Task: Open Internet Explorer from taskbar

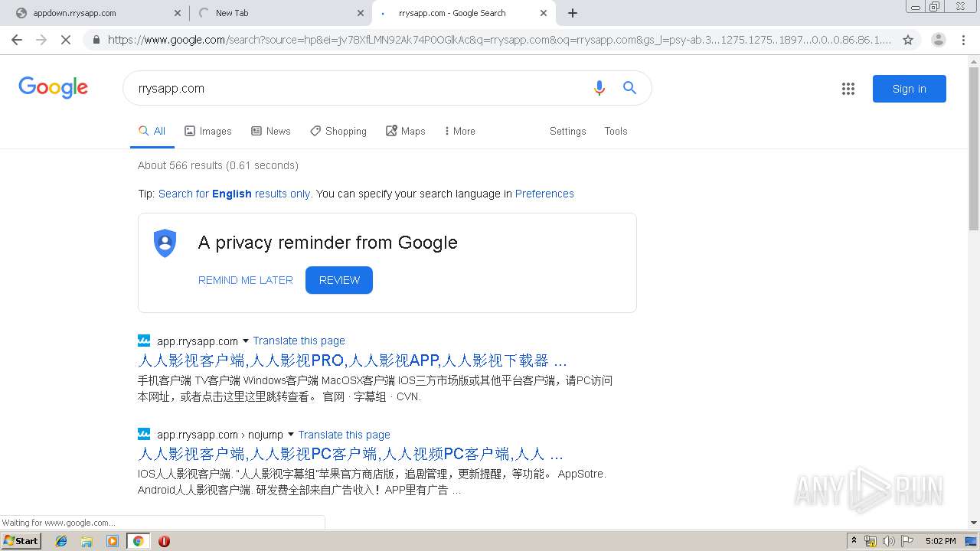Action: coord(61,541)
